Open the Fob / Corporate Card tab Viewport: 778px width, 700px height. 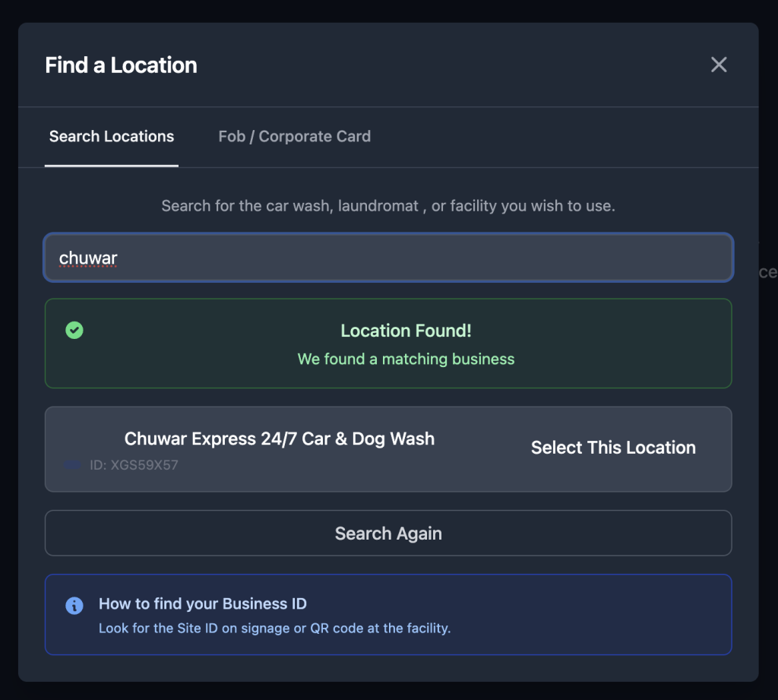click(x=294, y=137)
